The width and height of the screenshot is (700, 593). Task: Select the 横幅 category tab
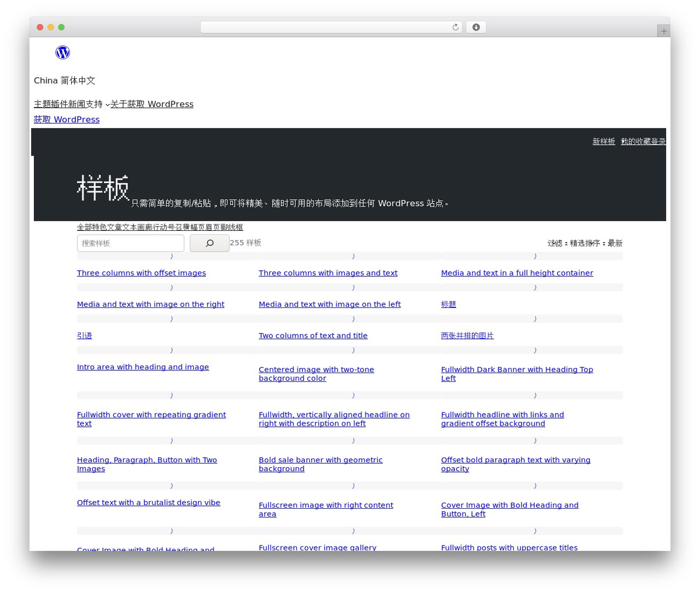190,228
